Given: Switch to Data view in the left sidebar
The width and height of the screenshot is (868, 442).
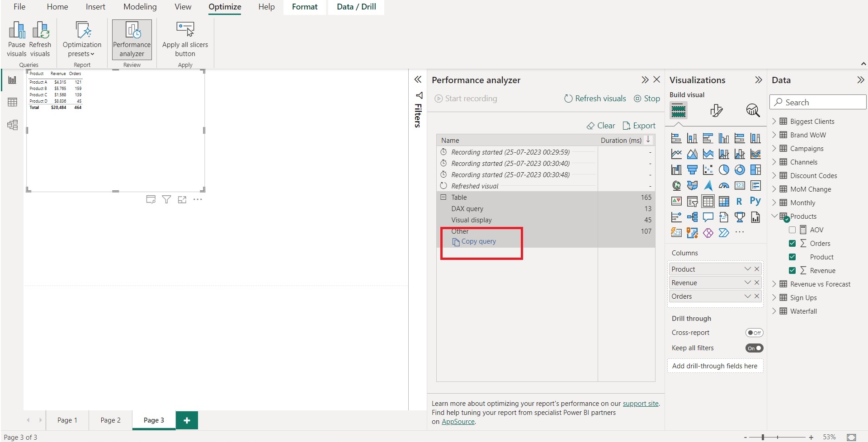Looking at the screenshot, I should (x=12, y=102).
